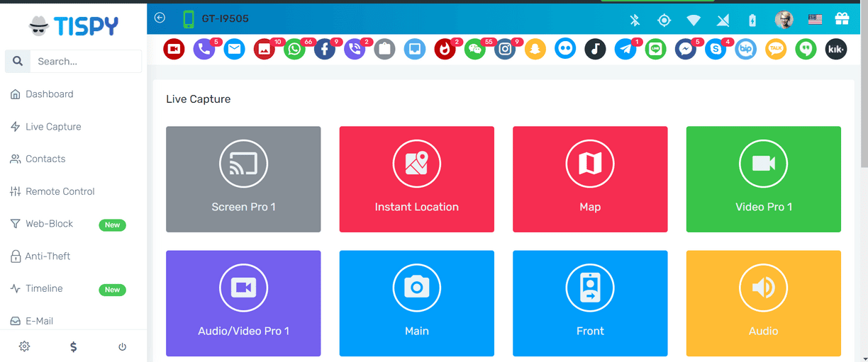Click the TISPY logo
Screen dimensions: 868x362
[74, 26]
